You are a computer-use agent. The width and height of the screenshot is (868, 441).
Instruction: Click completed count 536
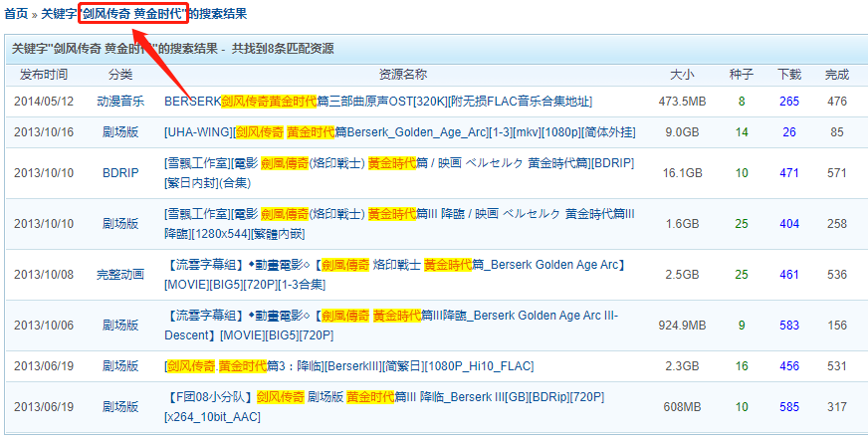point(837,275)
